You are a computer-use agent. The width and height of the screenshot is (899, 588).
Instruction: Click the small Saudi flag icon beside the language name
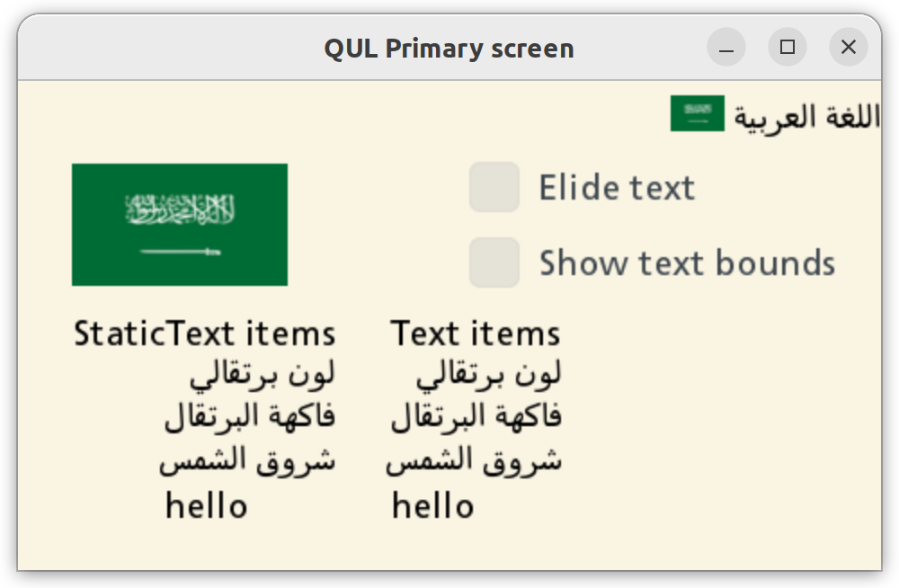(697, 113)
